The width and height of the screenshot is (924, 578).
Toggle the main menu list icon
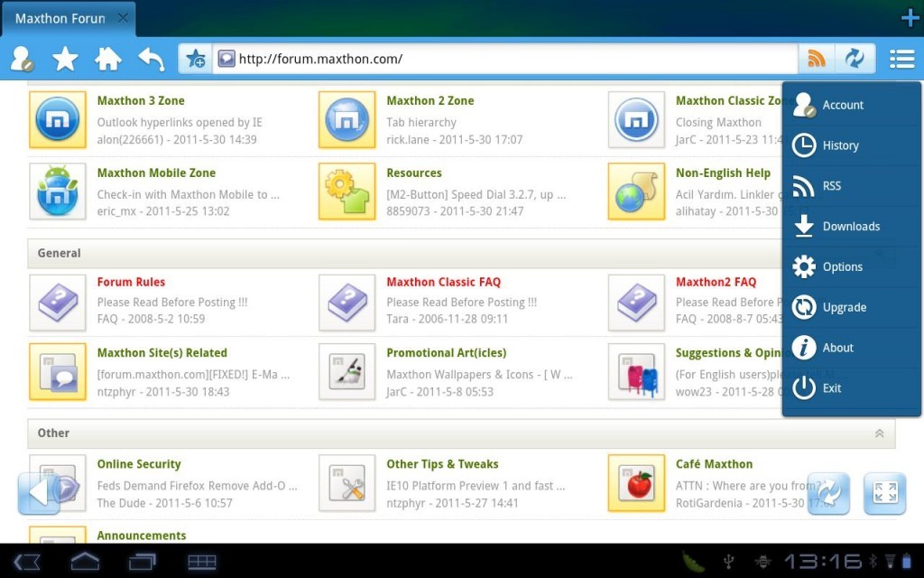pyautogui.click(x=901, y=59)
